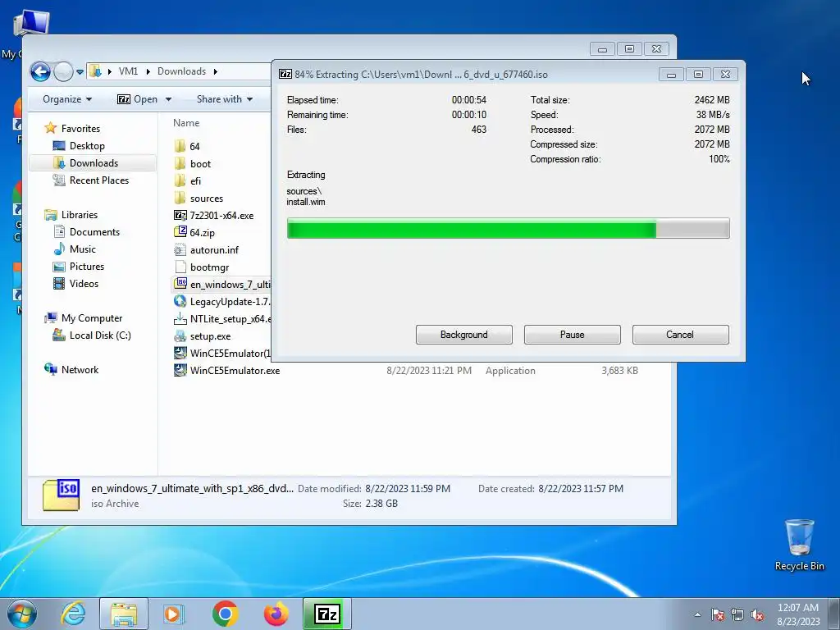840x630 pixels.
Task: Cancel the extraction process
Action: click(680, 335)
